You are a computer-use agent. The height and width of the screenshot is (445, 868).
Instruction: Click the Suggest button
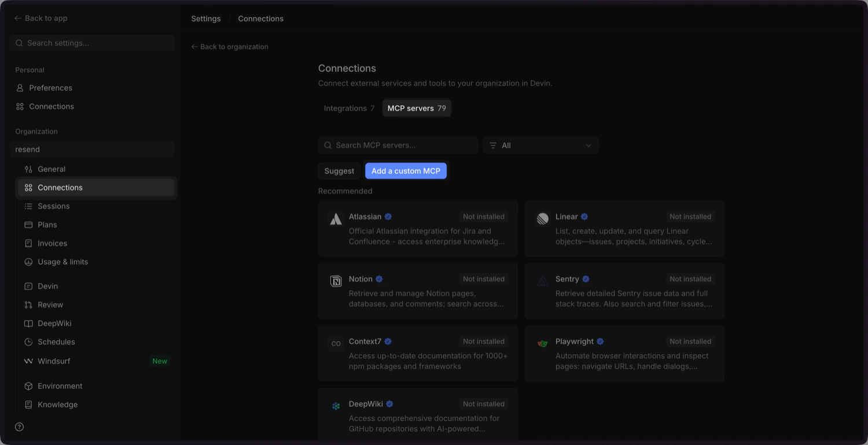tap(339, 171)
